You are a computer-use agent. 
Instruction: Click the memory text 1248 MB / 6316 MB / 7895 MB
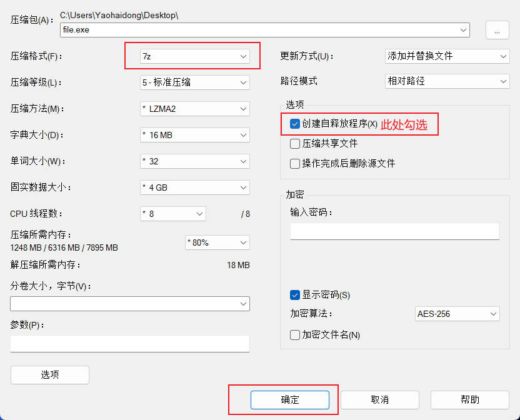point(64,247)
